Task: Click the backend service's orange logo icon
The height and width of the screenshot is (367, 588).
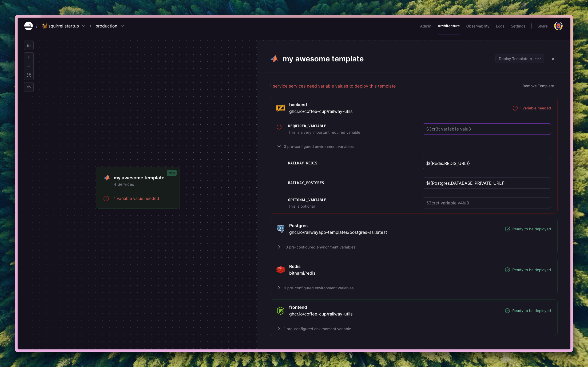Action: pos(280,108)
